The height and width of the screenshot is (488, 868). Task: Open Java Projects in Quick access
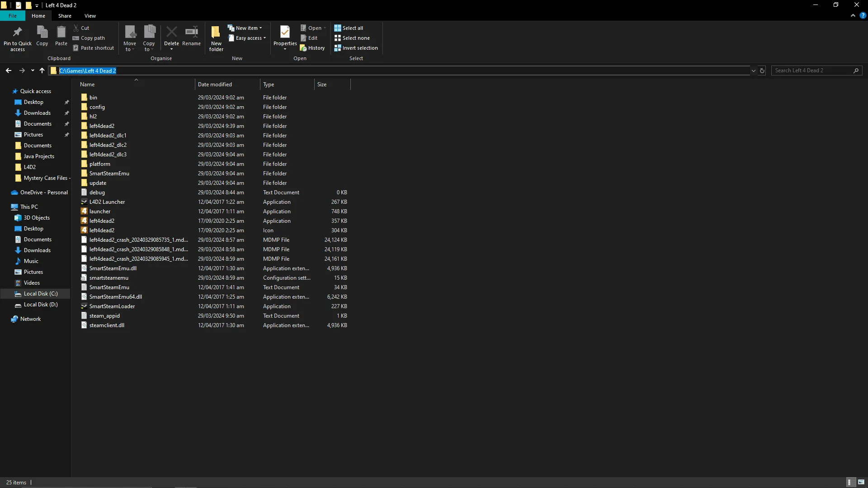coord(39,156)
